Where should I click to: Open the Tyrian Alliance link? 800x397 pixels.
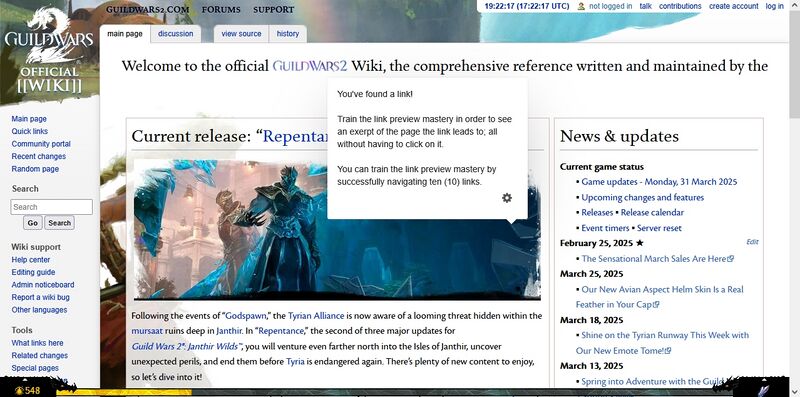coord(316,316)
